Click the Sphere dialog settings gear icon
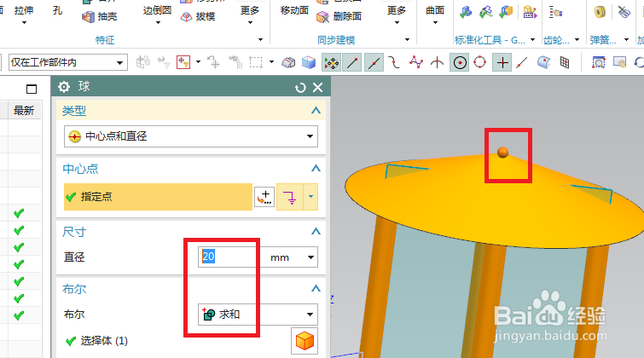This screenshot has width=644, height=358. [64, 87]
